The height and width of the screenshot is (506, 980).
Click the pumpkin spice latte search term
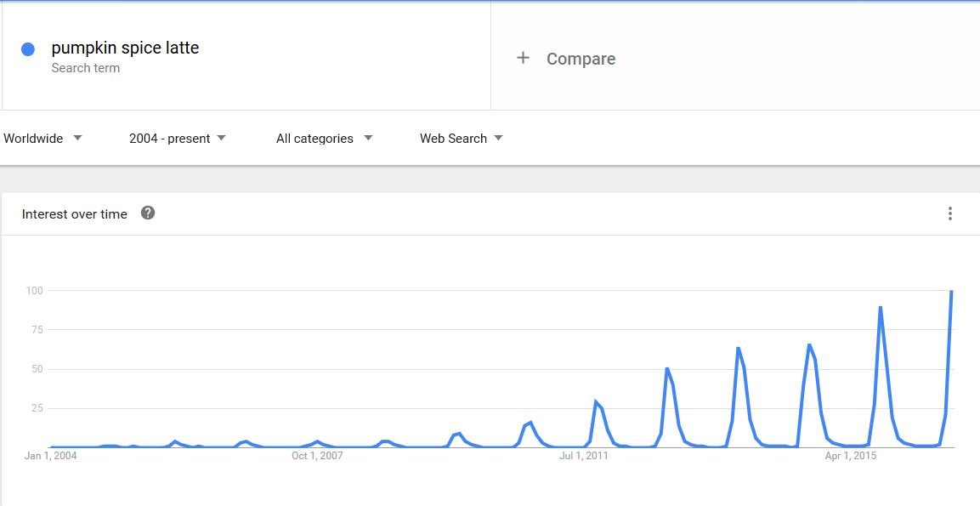point(125,48)
